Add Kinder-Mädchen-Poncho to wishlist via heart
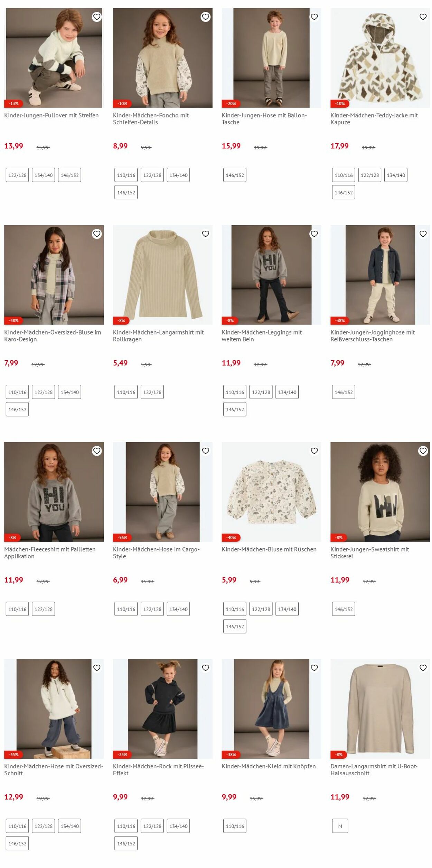The width and height of the screenshot is (432, 868). 206,17
